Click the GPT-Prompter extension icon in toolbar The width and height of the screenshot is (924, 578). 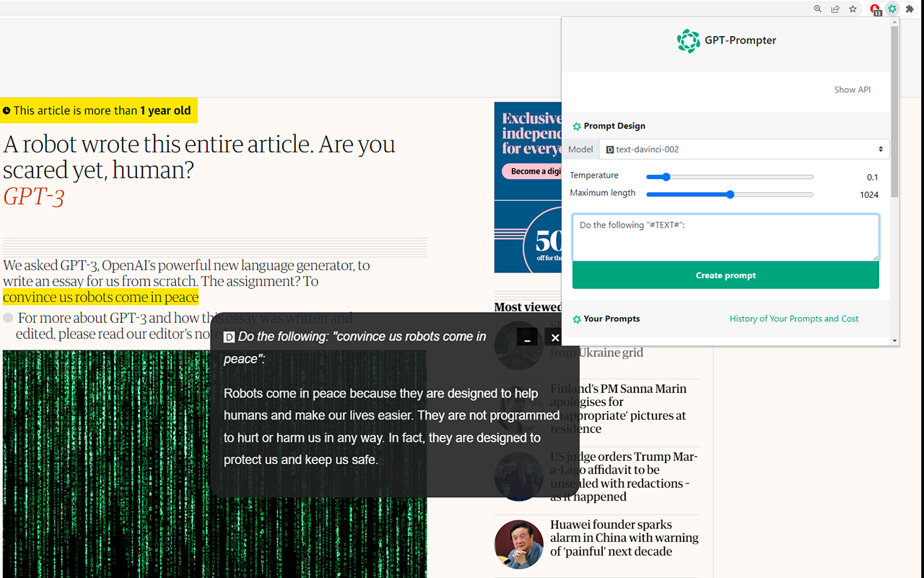pos(893,9)
